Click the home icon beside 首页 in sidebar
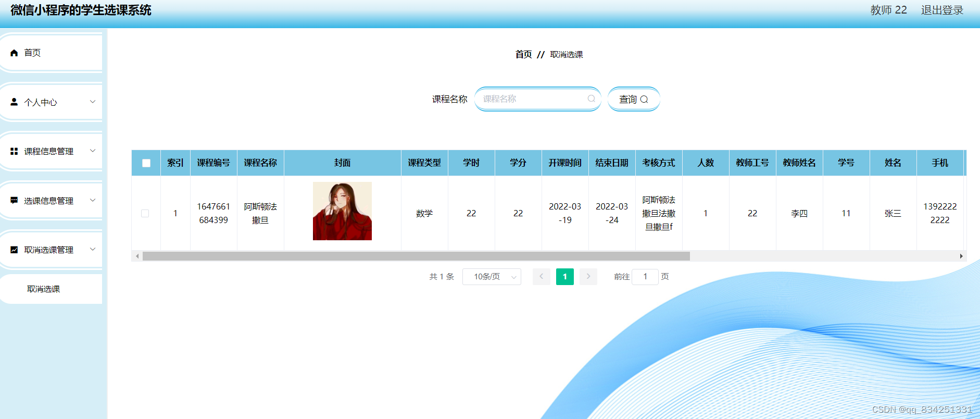Screen dimensions: 980x419 coord(14,53)
